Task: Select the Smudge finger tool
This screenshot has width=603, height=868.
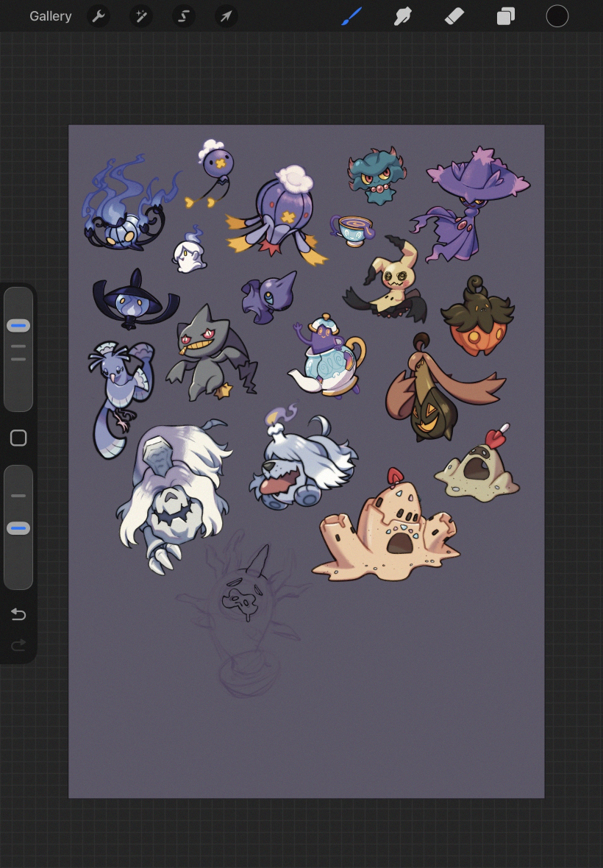Action: click(402, 16)
